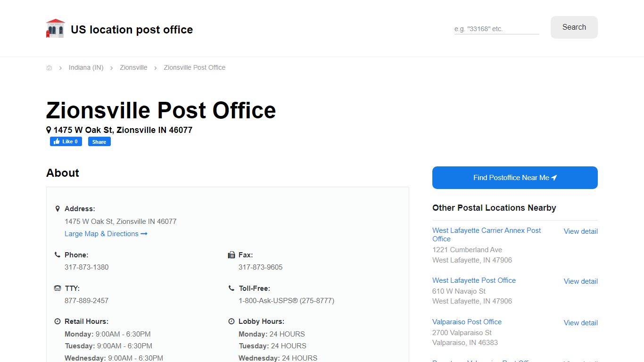This screenshot has height=362, width=644.
Task: Go to Zionsville breadcrumb
Action: pos(133,67)
